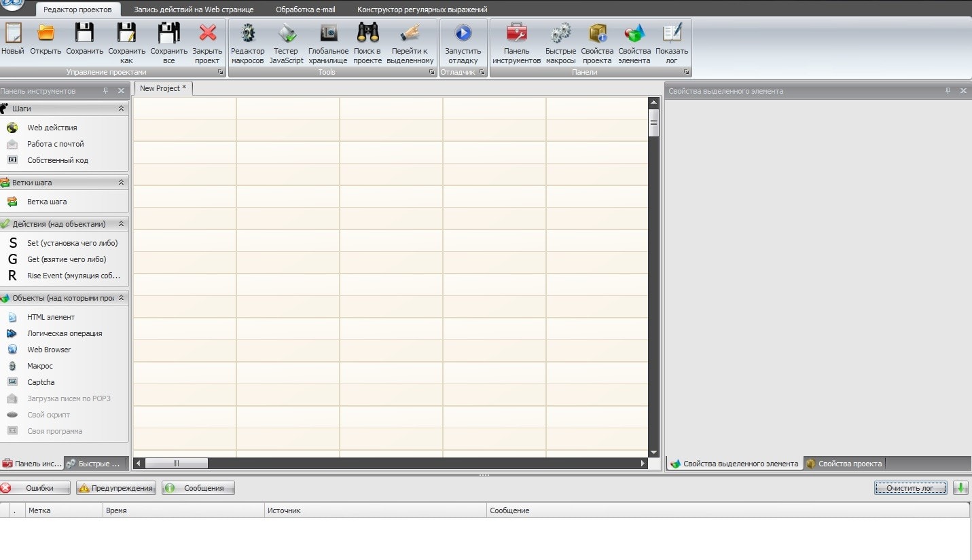This screenshot has height=560, width=972.
Task: Toggle the Предупреждения warnings filter
Action: [x=116, y=488]
